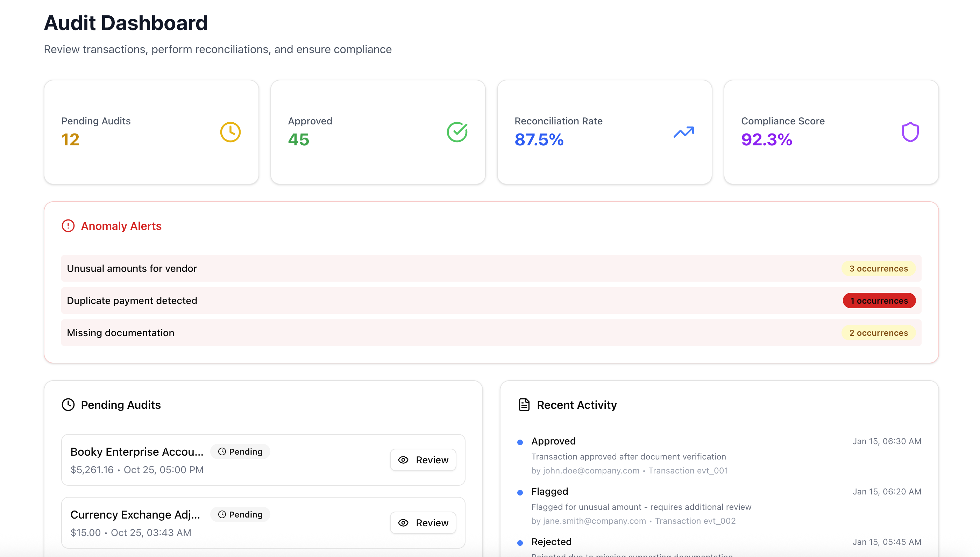The height and width of the screenshot is (557, 980).
Task: Click the trending arrow icon for Reconciliation Rate
Action: pos(683,132)
